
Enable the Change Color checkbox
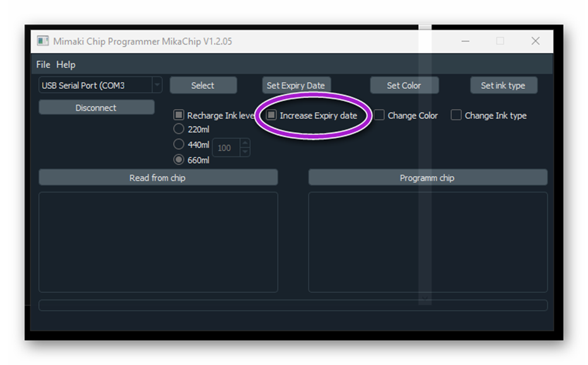[379, 115]
